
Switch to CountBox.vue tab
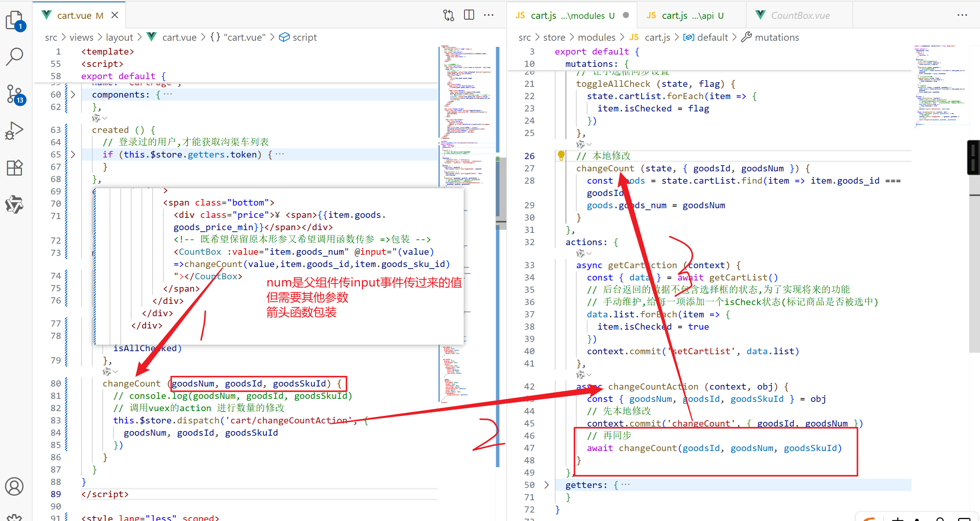[800, 15]
